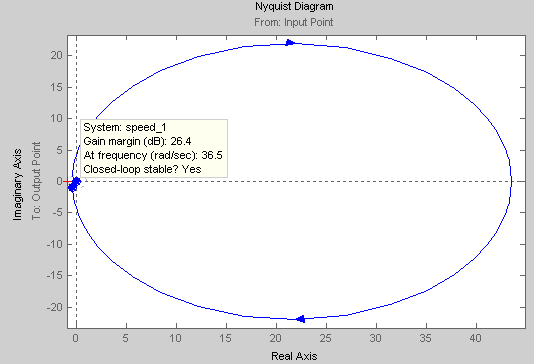Click the imaginary axis tick label -10
Viewport: 534px width, 364px height.
(55, 244)
